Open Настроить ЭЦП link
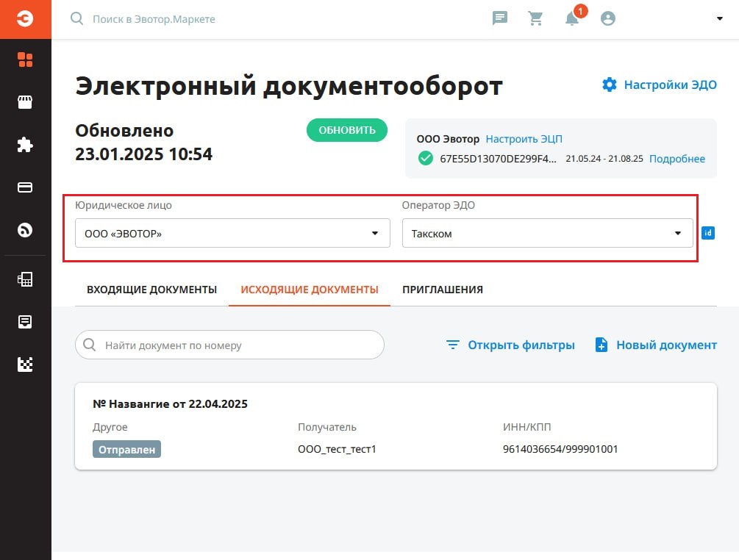The width and height of the screenshot is (739, 560). pos(524,139)
